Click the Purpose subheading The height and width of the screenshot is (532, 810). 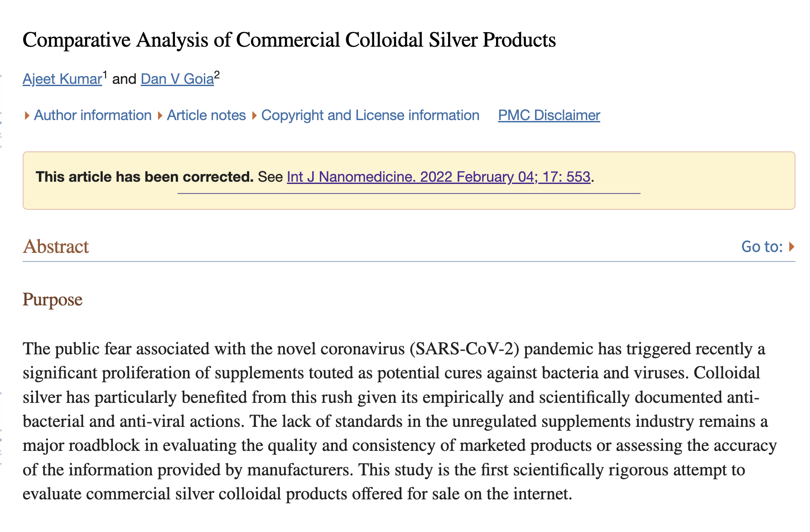pyautogui.click(x=53, y=300)
